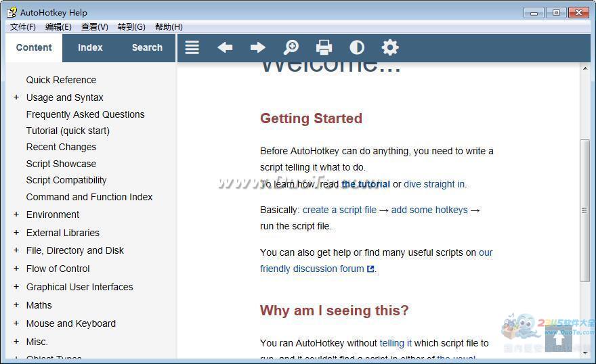Maximize the AutoHotkey Help window
596x364 pixels.
(557, 13)
